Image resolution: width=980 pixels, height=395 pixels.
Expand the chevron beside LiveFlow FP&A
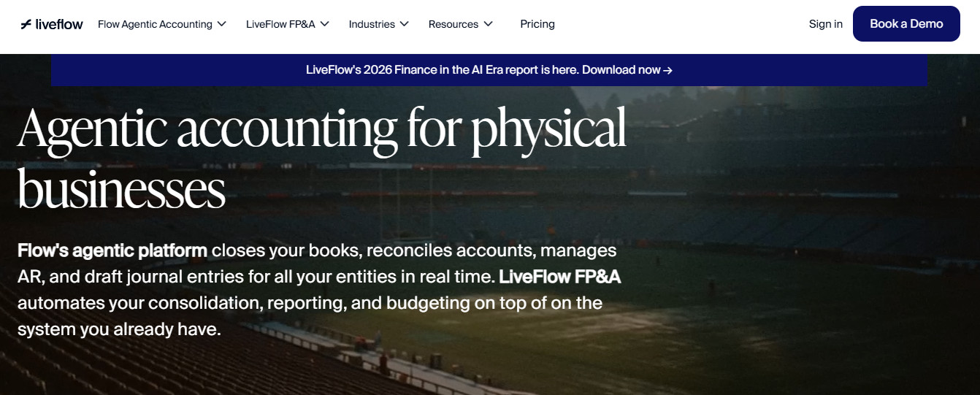[x=324, y=24]
